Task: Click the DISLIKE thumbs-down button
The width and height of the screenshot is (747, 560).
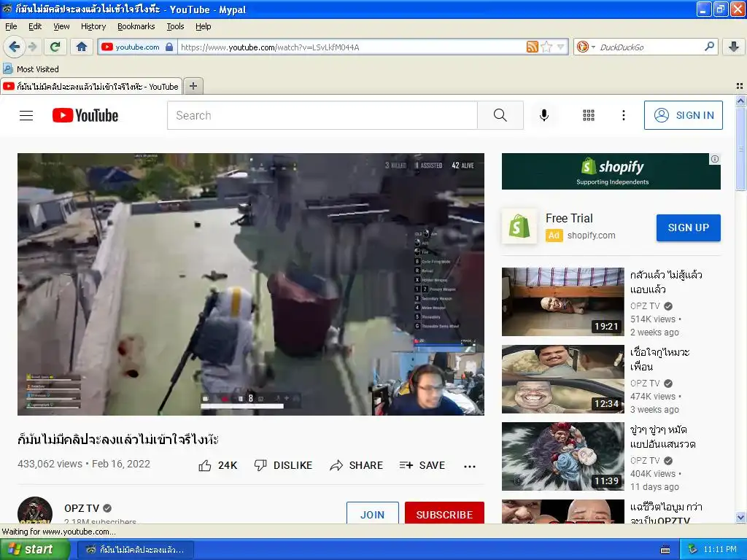Action: pos(283,465)
